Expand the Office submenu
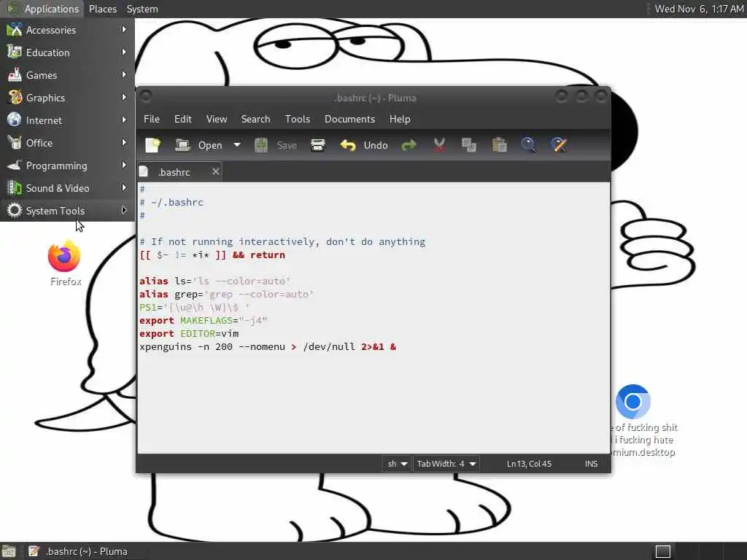 (67, 143)
